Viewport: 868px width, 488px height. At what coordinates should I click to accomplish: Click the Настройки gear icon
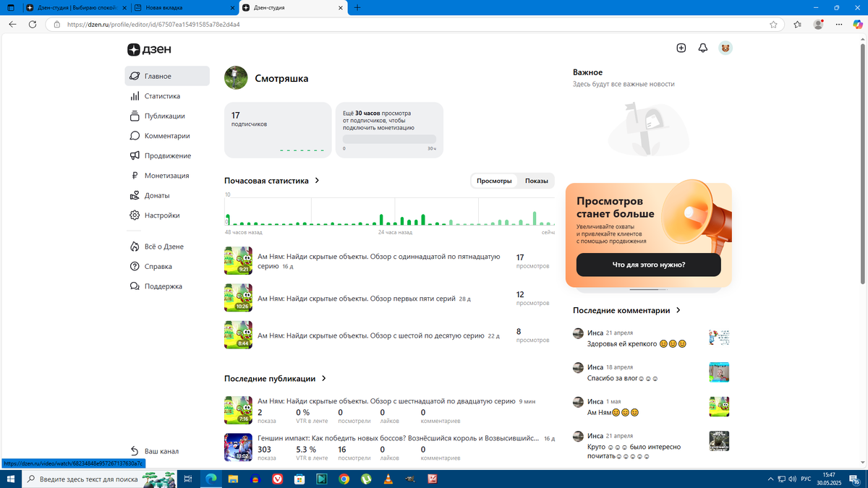point(135,215)
